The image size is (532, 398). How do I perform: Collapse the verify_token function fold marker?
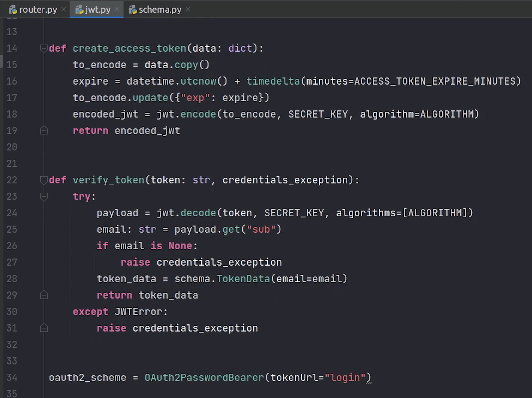pyautogui.click(x=44, y=180)
